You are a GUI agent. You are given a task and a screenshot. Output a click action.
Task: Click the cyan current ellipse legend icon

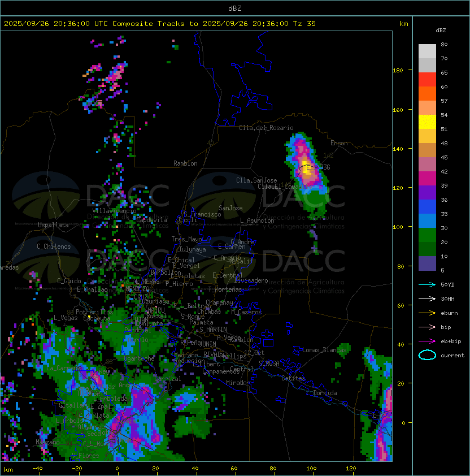coord(427,355)
